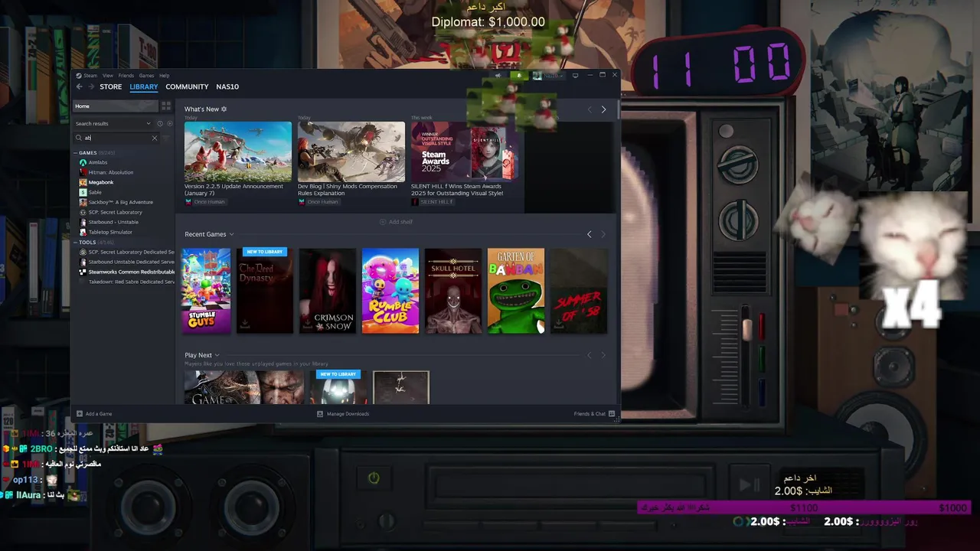Select Tabletop Simulator
Viewport: 980px width, 551px height.
click(110, 232)
